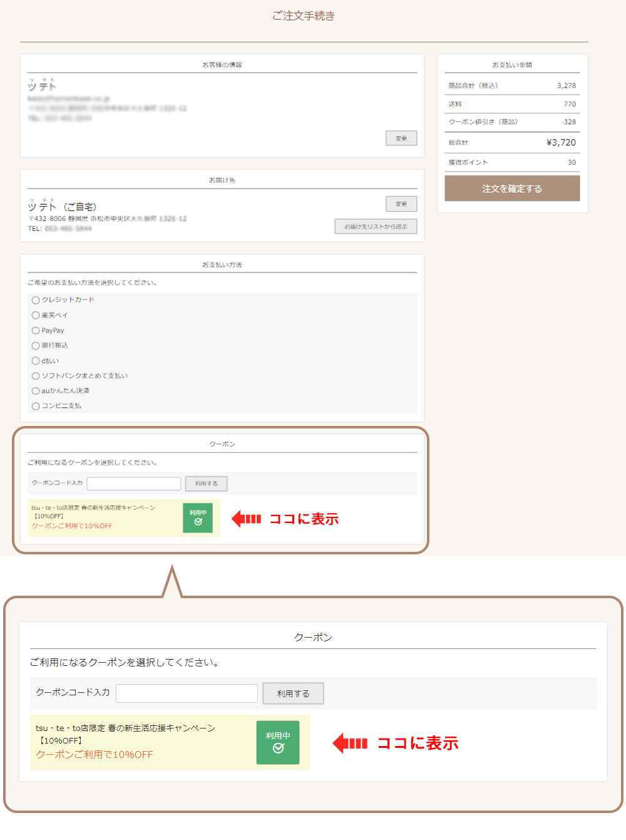626x840 pixels.
Task: Select コンビニ支払 payment option
Action: [36, 406]
